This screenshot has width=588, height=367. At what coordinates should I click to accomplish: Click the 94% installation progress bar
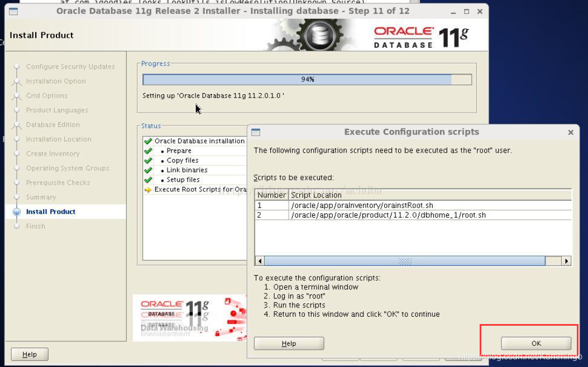click(x=307, y=79)
